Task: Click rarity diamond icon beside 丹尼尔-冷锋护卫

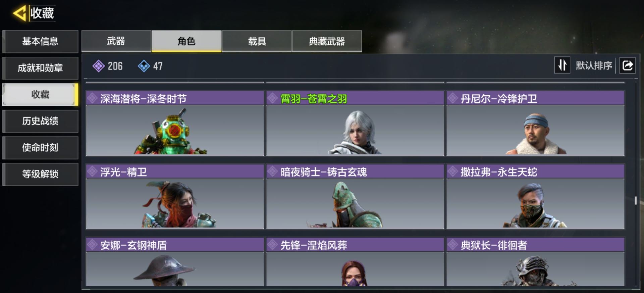Action: [452, 98]
